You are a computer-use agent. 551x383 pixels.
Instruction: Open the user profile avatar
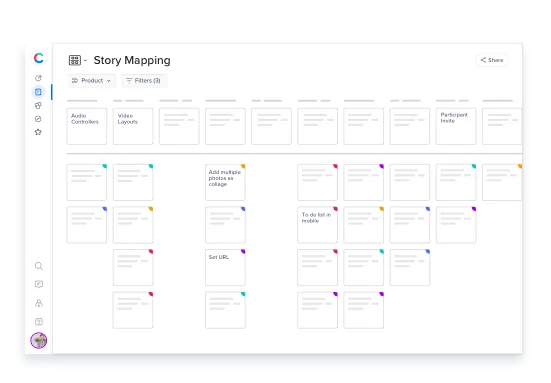(39, 340)
